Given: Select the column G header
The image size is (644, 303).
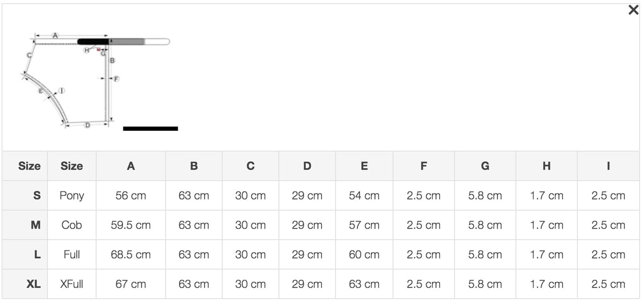Looking at the screenshot, I should click(485, 166).
